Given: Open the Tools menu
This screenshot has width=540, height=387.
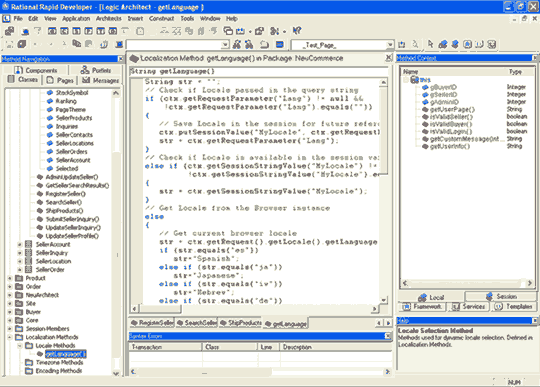Looking at the screenshot, I should click(187, 19).
